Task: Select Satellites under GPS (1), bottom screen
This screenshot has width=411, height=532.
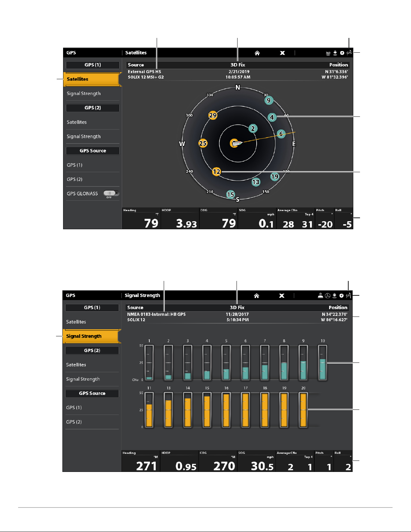Action: (x=92, y=322)
